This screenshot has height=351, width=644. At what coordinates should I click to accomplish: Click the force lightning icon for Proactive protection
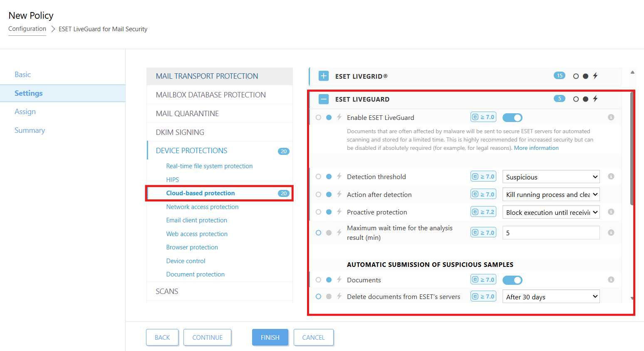pos(339,212)
